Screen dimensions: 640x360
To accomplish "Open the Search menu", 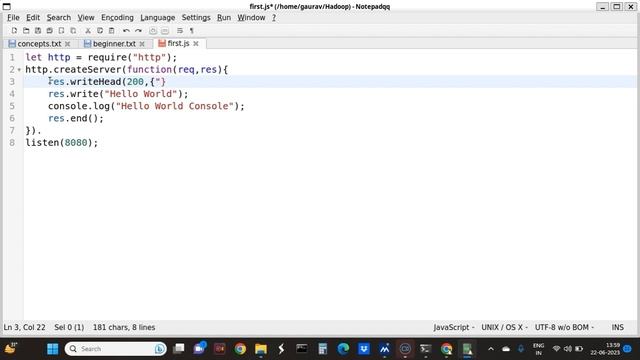I will point(59,18).
